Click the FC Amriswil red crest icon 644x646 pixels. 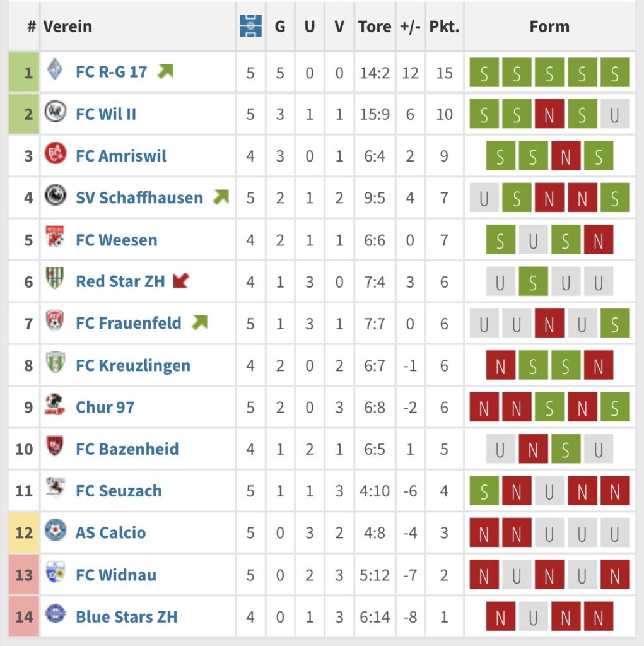pos(56,153)
